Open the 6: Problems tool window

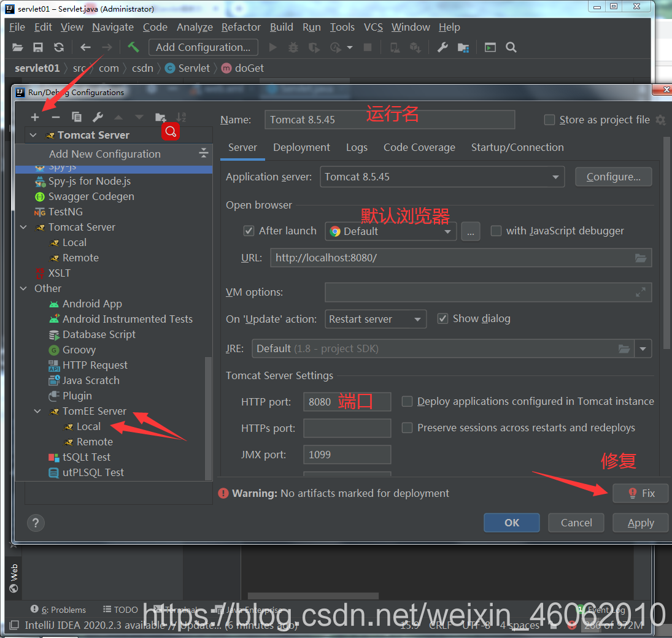58,609
